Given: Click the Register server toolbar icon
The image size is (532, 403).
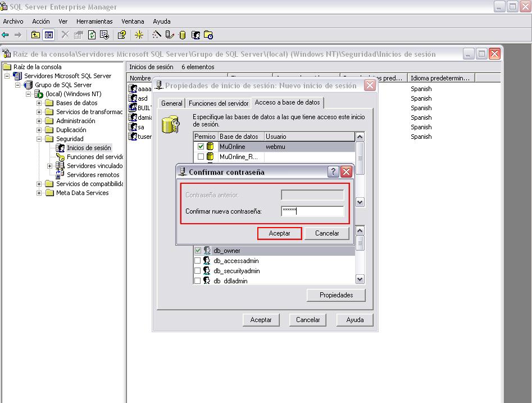Looking at the screenshot, I should (x=170, y=35).
